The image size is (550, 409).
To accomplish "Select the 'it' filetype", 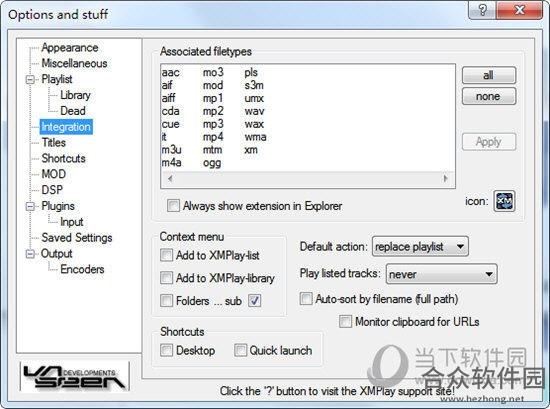I will tap(164, 137).
